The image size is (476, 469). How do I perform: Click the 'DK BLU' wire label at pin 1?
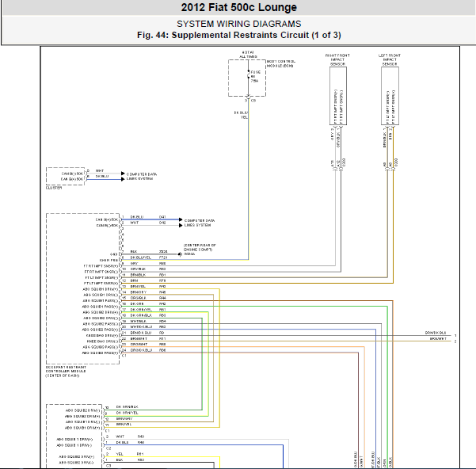coord(136,217)
